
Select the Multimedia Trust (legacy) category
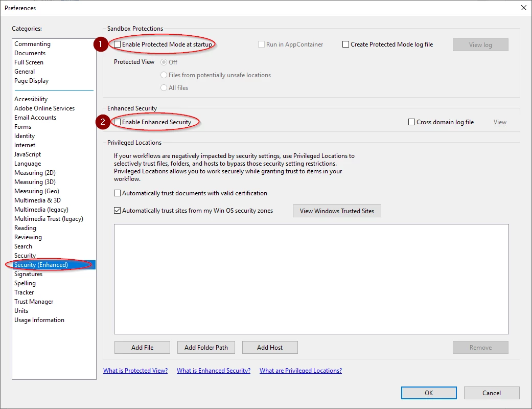[x=49, y=219]
